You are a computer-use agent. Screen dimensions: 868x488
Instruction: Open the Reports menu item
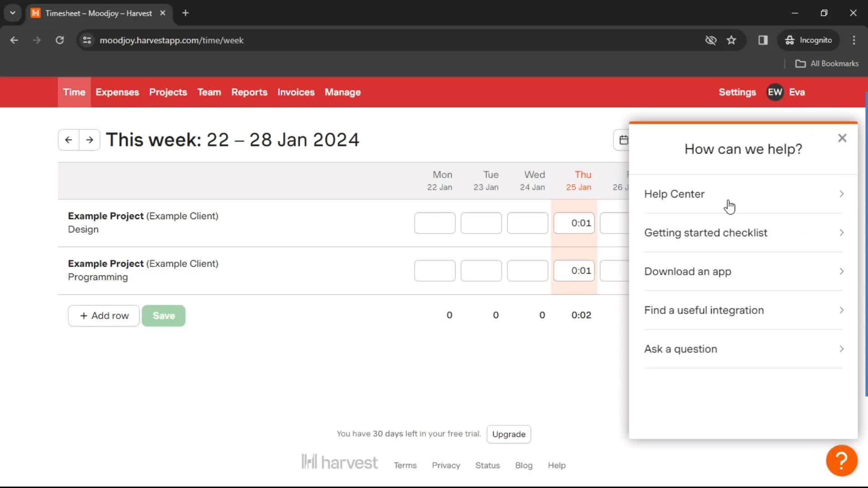pyautogui.click(x=249, y=92)
